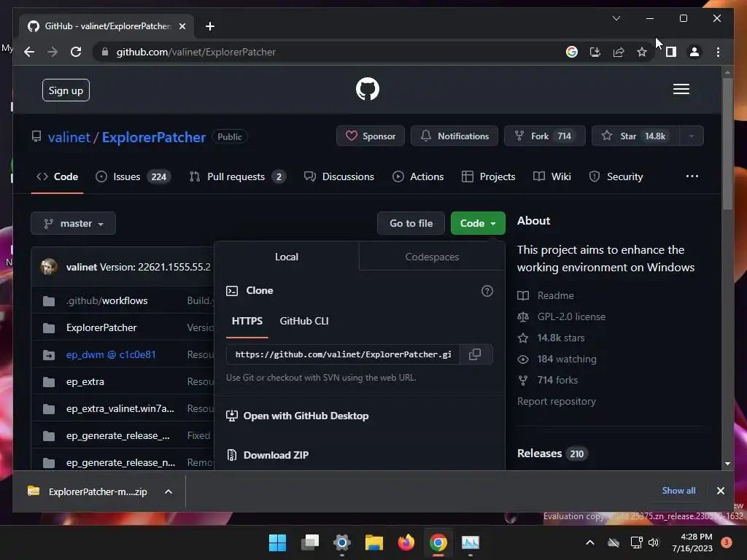Launch Firefox from the taskbar
This screenshot has width=747, height=560.
tap(406, 542)
